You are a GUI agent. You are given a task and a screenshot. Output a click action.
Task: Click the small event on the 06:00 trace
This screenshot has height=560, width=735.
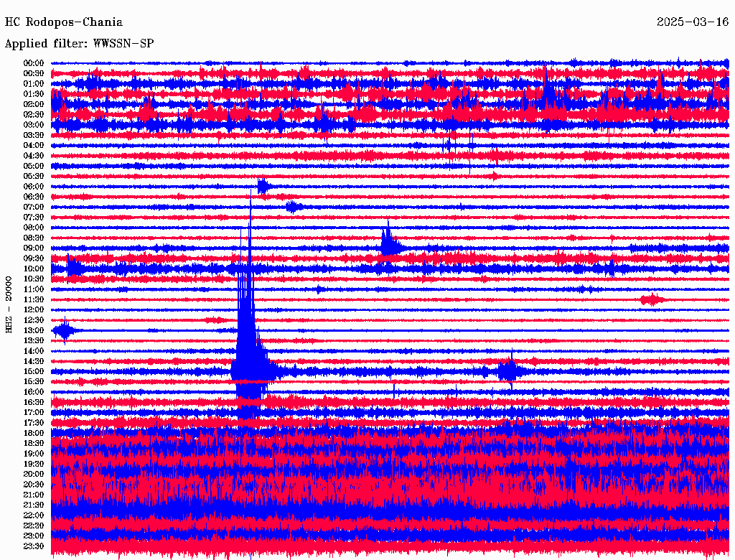point(264,187)
